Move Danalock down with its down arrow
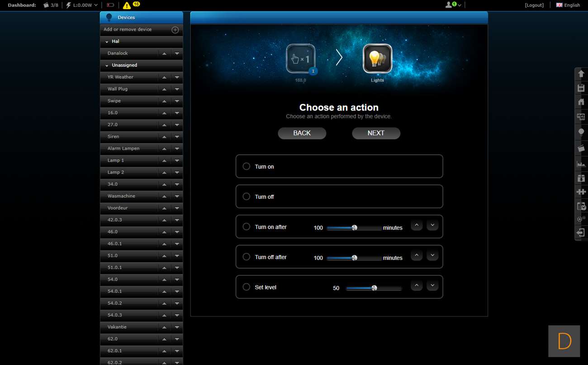The height and width of the screenshot is (365, 588). coord(177,53)
